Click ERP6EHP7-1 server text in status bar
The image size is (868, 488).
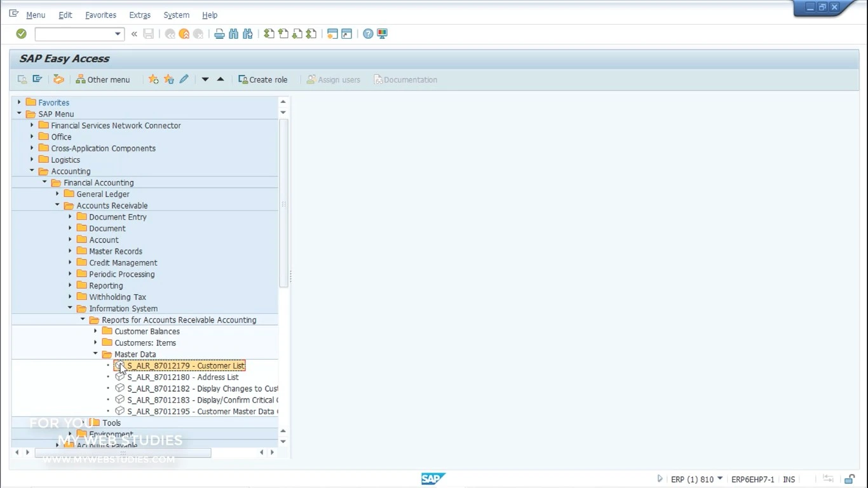click(753, 480)
